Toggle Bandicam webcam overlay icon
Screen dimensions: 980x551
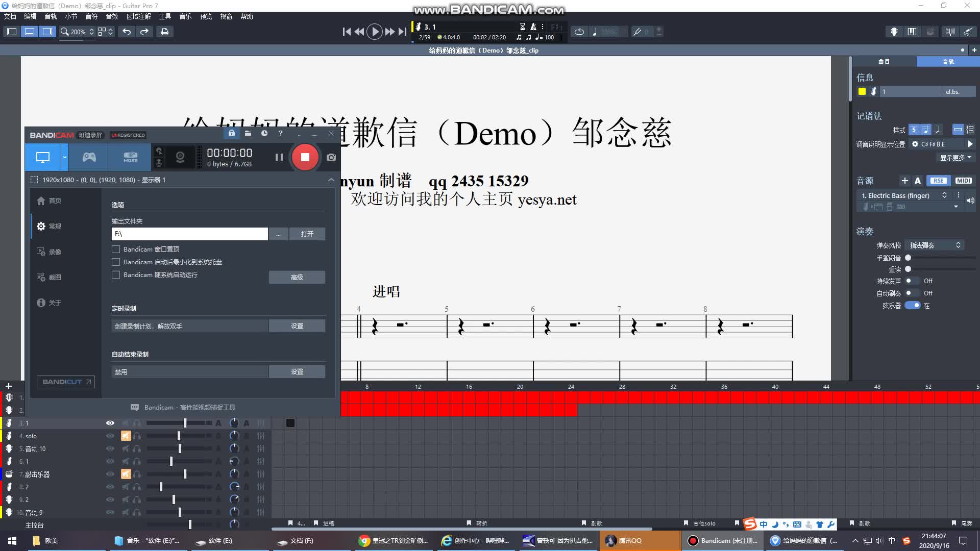click(180, 157)
